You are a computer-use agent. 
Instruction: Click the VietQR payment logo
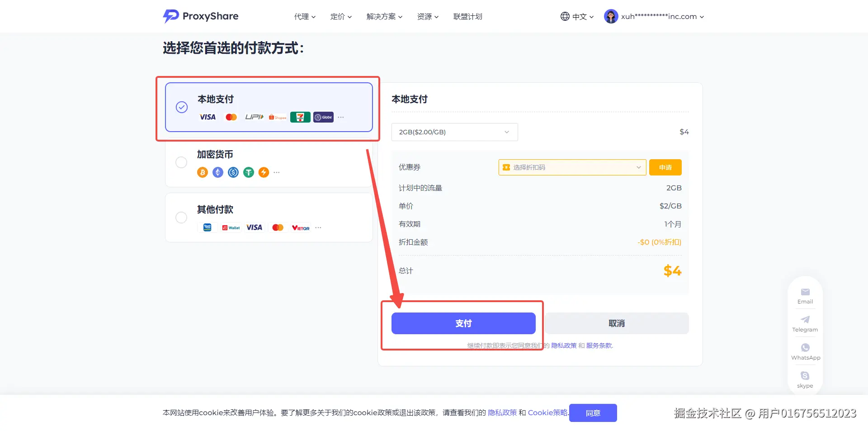point(301,227)
